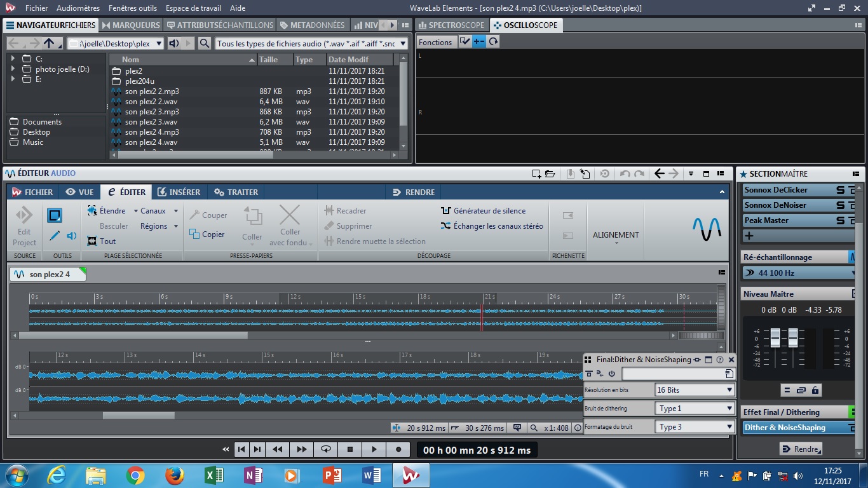Click the search magnifier icon in file browser

(204, 43)
